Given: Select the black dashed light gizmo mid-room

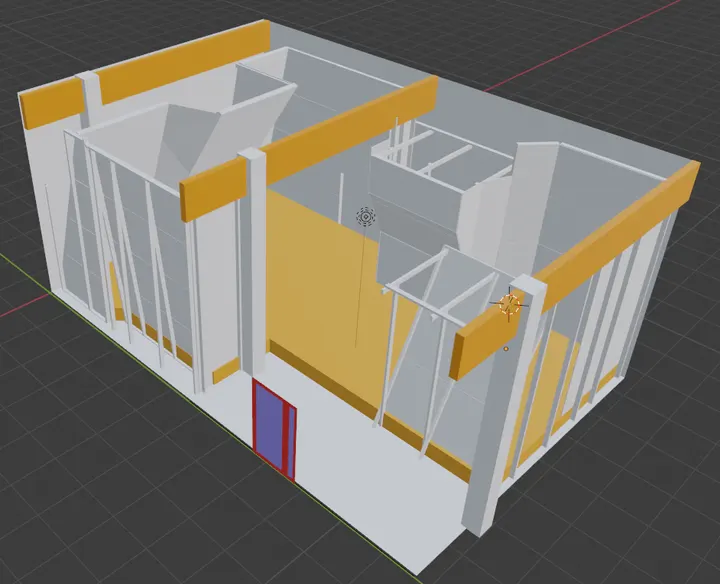Looking at the screenshot, I should click(366, 216).
